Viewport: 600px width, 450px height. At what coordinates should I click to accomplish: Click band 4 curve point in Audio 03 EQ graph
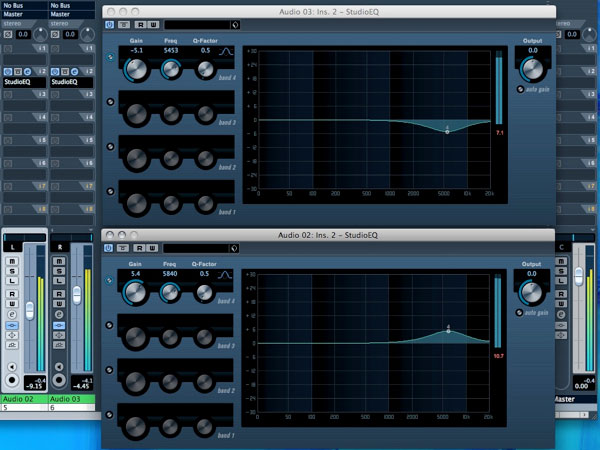447,132
